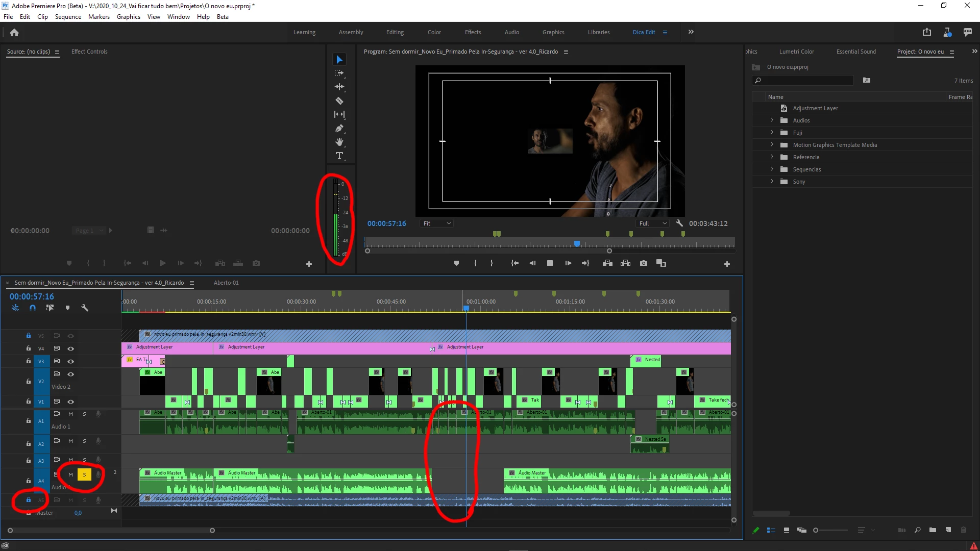980x551 pixels.
Task: Hide video track V4 with eye icon
Action: point(71,349)
